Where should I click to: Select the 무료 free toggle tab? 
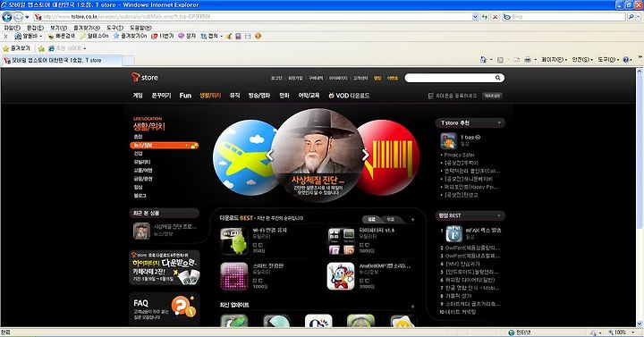391,220
